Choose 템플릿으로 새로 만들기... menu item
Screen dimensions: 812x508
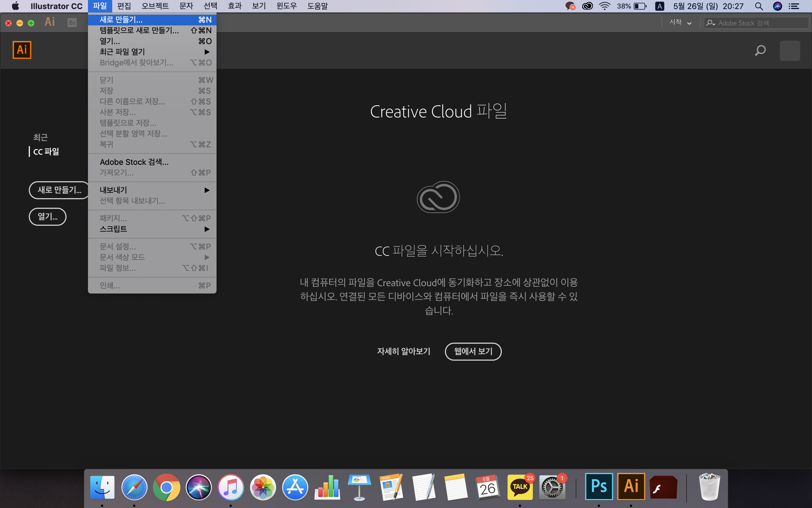152,30
